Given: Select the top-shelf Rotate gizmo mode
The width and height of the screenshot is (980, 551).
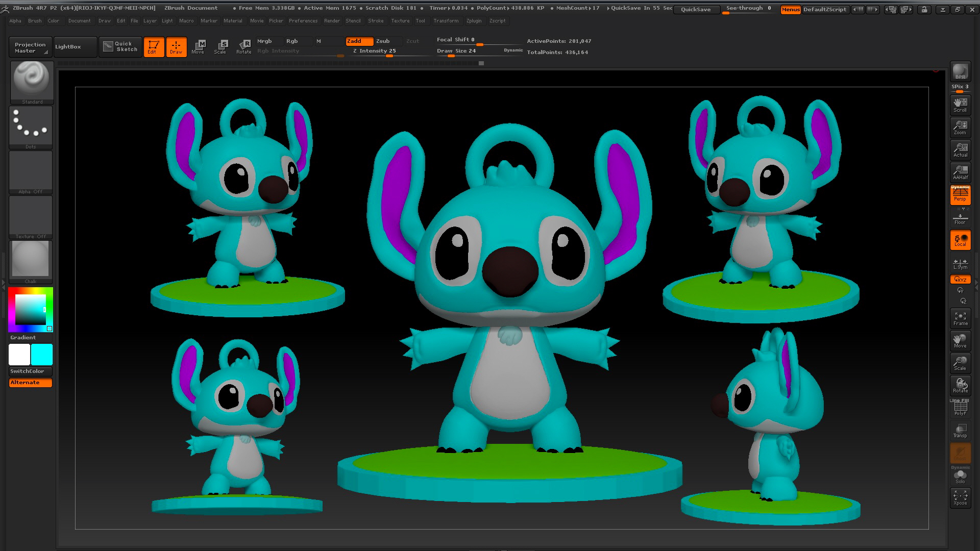Looking at the screenshot, I should [243, 47].
